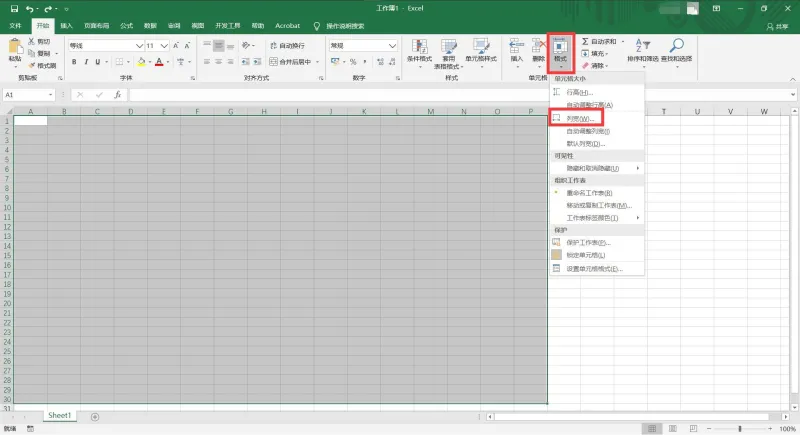
Task: Open the Fill (填充) dropdown
Action: (594, 54)
